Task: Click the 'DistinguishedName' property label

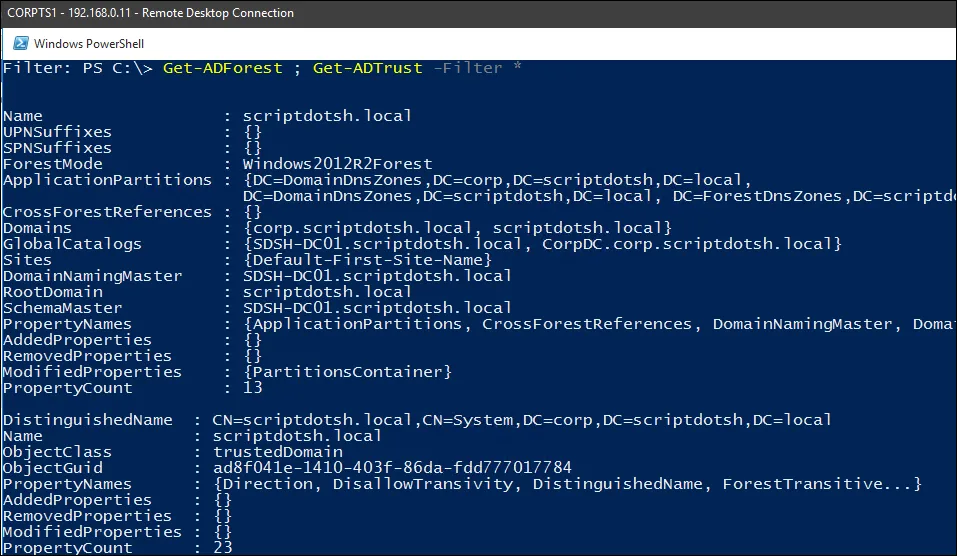Action: [88, 420]
